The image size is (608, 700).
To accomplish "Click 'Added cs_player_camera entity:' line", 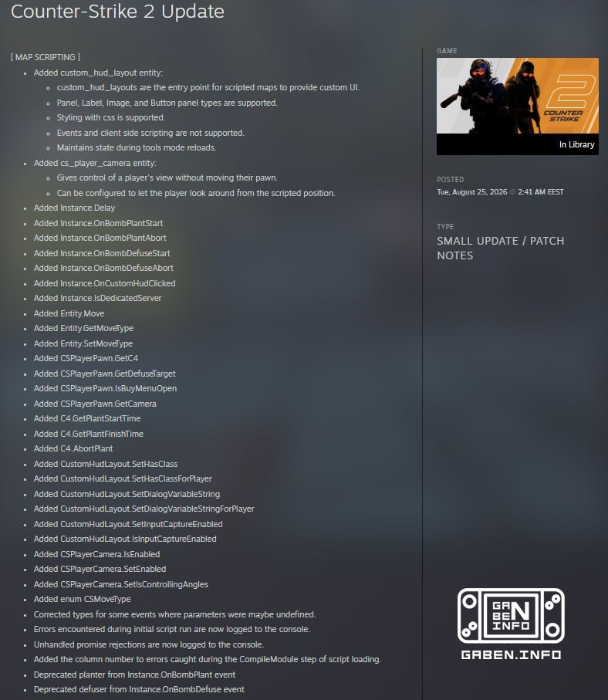I will point(95,163).
